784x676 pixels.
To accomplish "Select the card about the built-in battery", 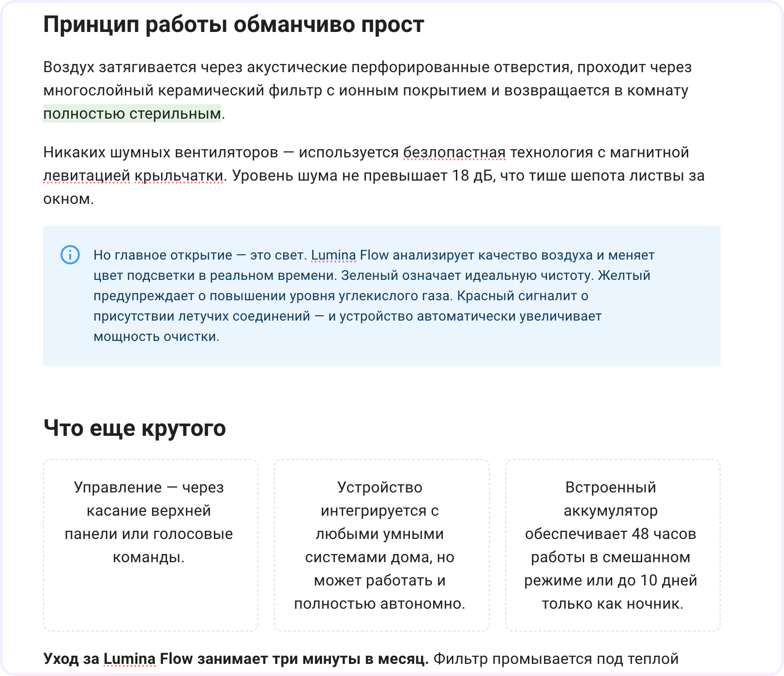I will click(613, 545).
